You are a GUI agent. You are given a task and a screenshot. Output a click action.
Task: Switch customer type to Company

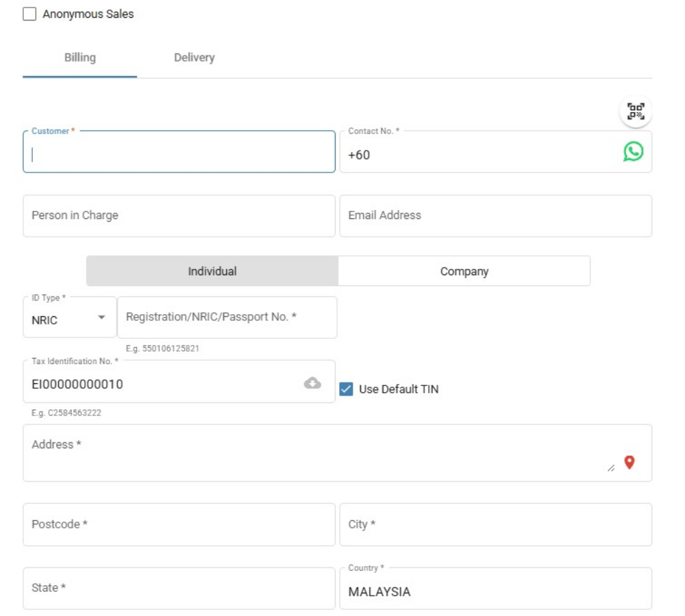tap(464, 271)
